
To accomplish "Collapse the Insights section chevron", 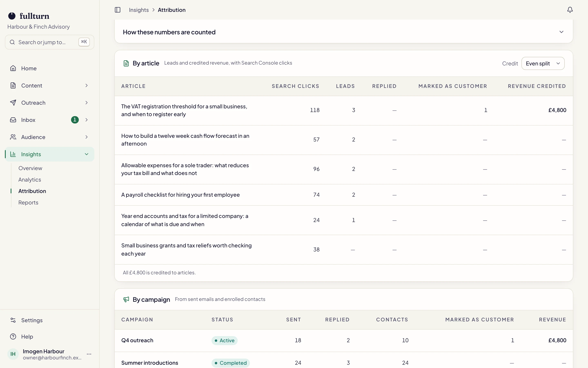I will tap(87, 154).
